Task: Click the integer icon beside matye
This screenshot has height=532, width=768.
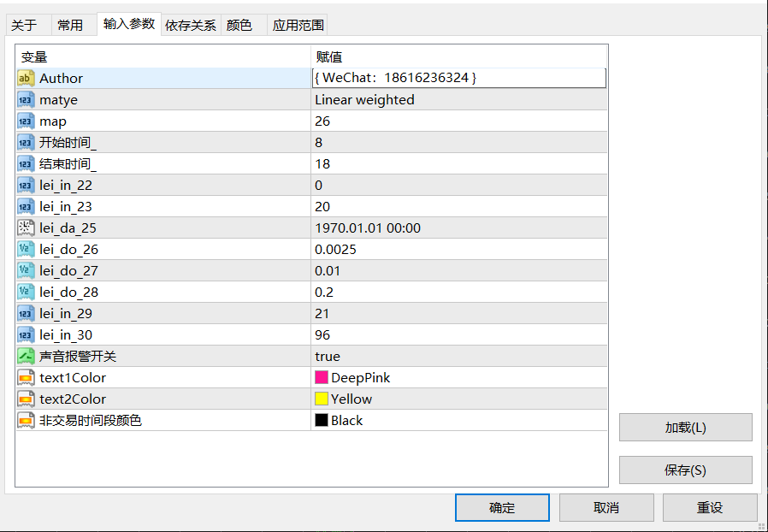Action: pyautogui.click(x=26, y=100)
